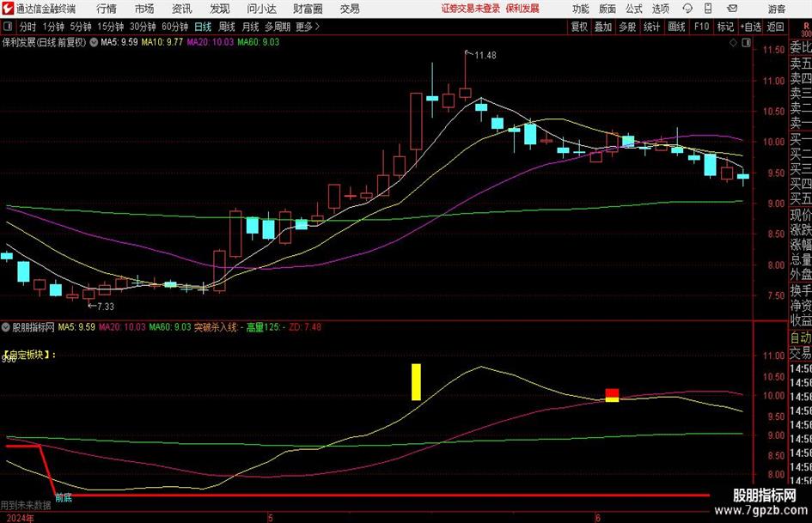This screenshot has height=523, width=812.
Task: Click the 2024年 date axis label
Action: click(21, 518)
